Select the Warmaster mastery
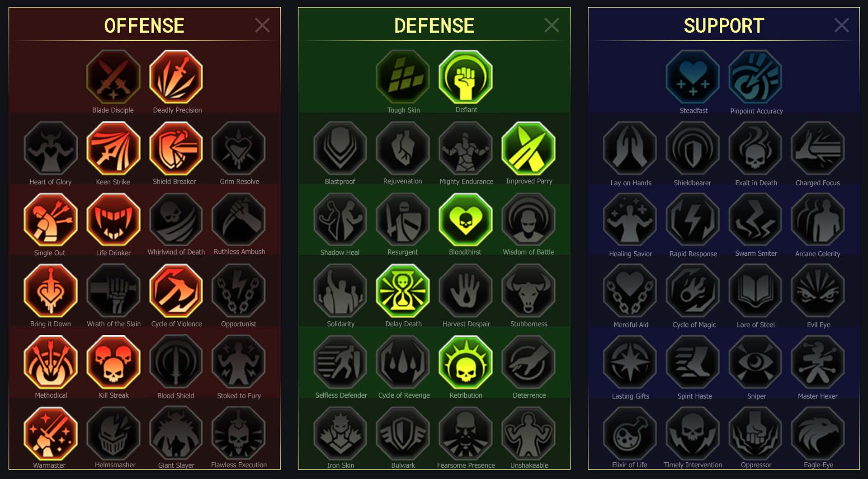Viewport: 868px width, 479px height. coord(51,433)
